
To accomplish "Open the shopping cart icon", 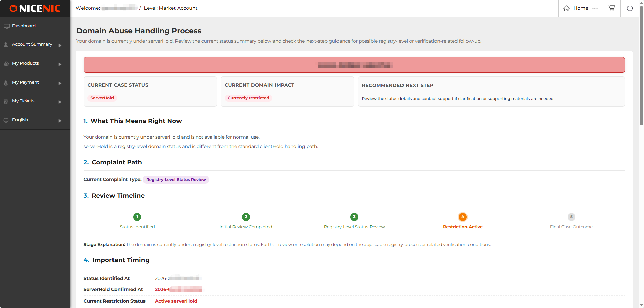I will 611,8.
